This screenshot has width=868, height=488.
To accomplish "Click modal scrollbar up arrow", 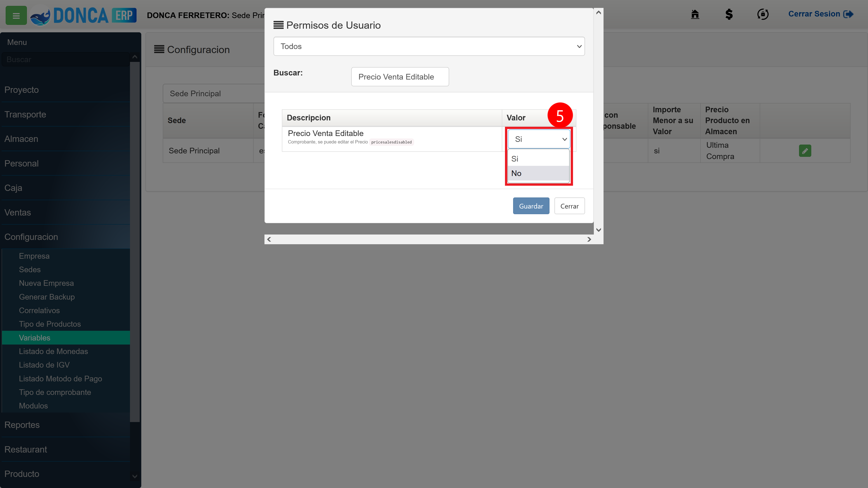I will 598,13.
